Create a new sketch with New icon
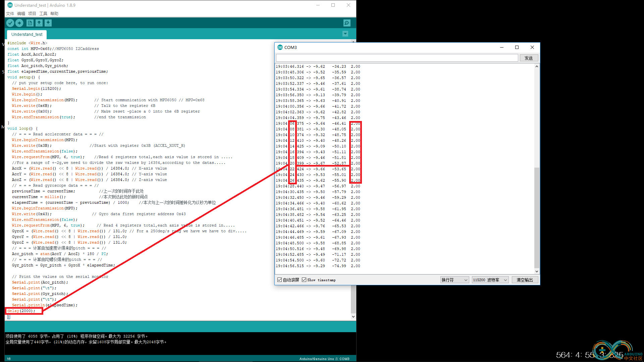 coord(30,23)
